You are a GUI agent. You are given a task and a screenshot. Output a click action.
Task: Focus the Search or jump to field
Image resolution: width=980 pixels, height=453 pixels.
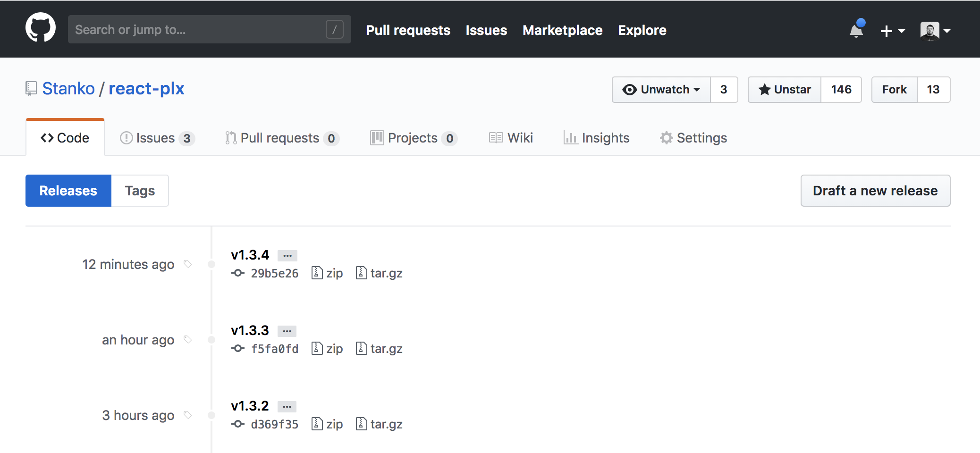(210, 29)
